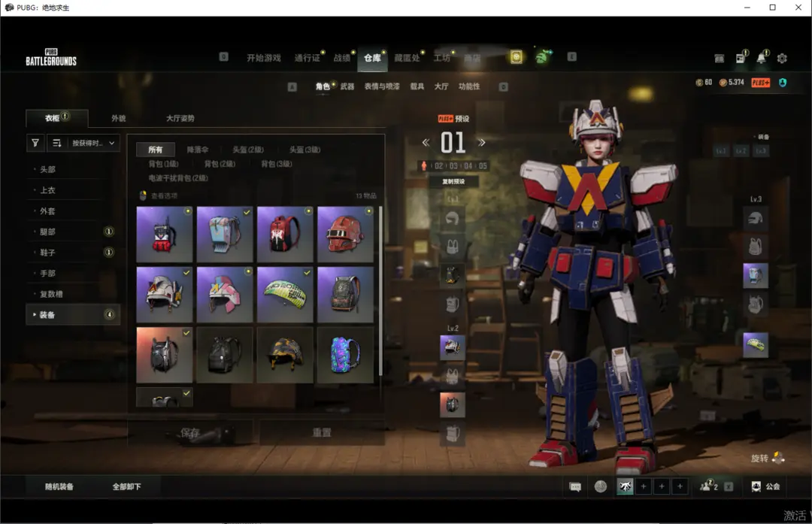Click the 重置 reset button
The width and height of the screenshot is (812, 524).
coord(322,432)
